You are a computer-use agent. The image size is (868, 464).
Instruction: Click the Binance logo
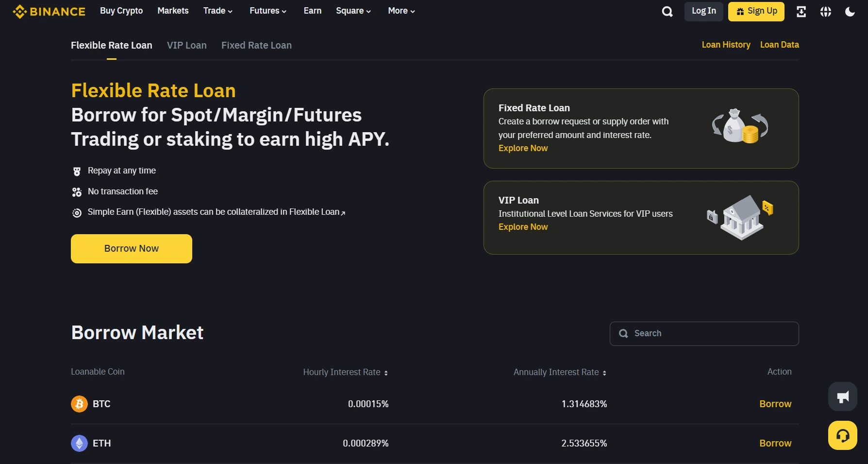tap(49, 11)
